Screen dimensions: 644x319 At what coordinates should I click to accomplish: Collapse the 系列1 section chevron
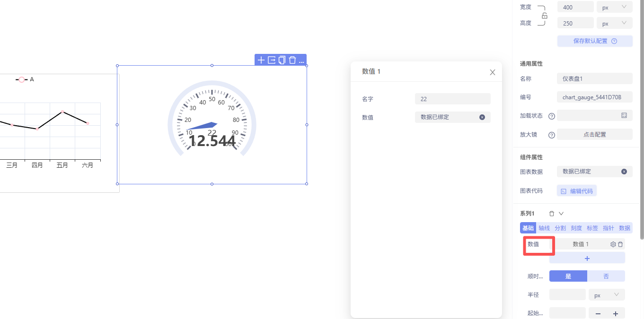(561, 214)
